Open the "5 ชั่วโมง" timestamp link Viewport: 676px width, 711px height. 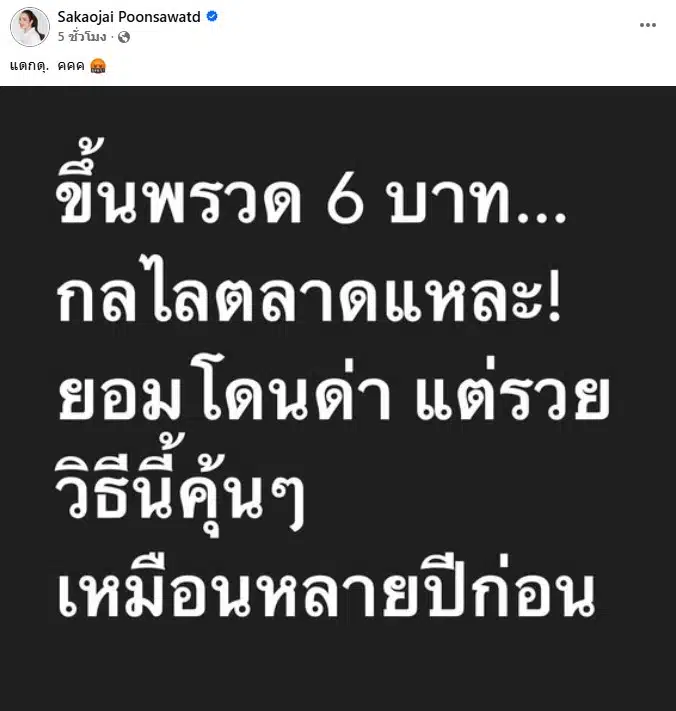pos(82,37)
